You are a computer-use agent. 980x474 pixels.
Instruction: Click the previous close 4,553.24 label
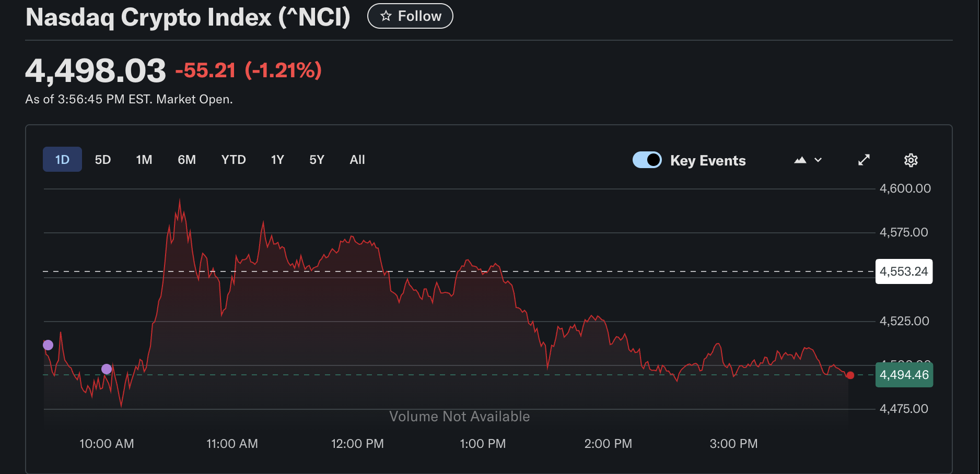click(904, 271)
